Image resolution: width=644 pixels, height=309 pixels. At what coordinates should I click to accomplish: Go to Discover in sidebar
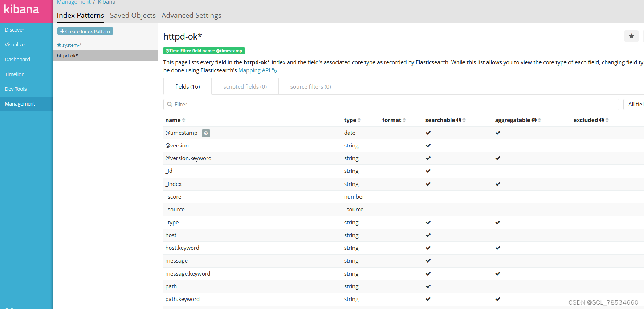click(15, 30)
